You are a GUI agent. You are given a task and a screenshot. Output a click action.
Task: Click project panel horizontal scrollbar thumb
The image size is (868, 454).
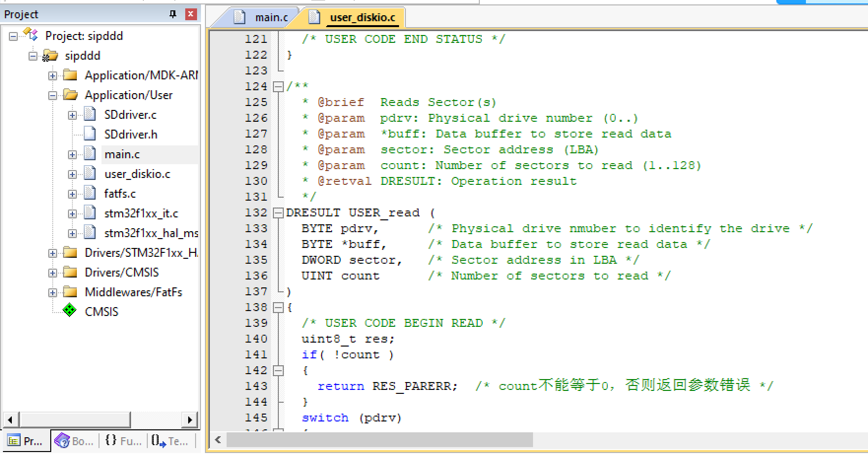tap(75, 420)
